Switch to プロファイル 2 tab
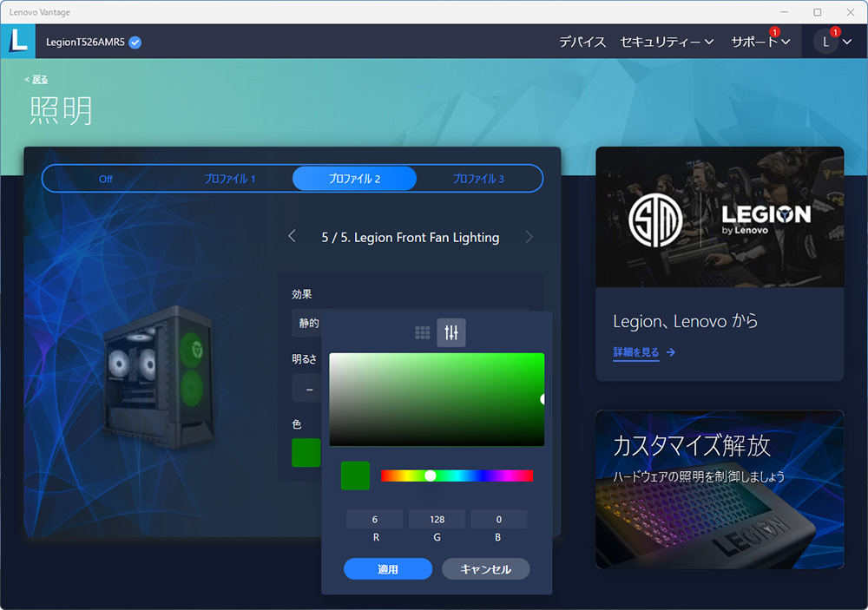Image resolution: width=868 pixels, height=610 pixels. (x=354, y=179)
